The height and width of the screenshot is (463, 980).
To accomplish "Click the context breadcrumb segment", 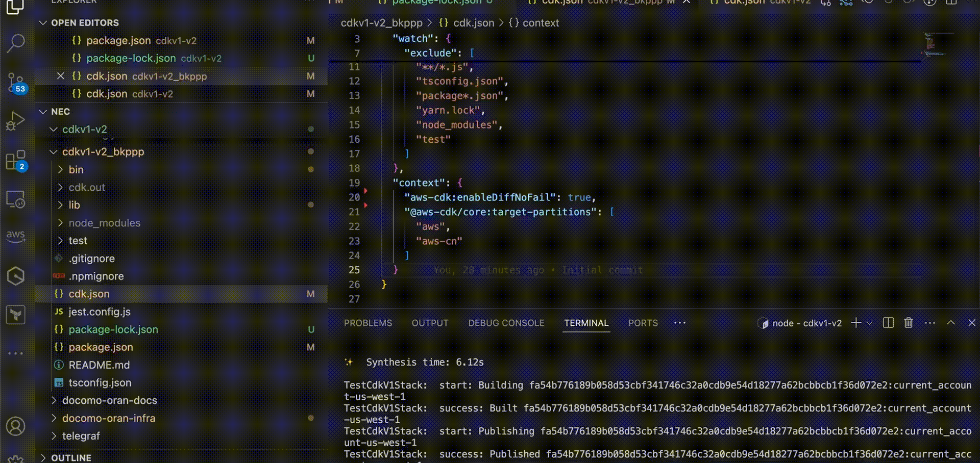I will tap(540, 23).
